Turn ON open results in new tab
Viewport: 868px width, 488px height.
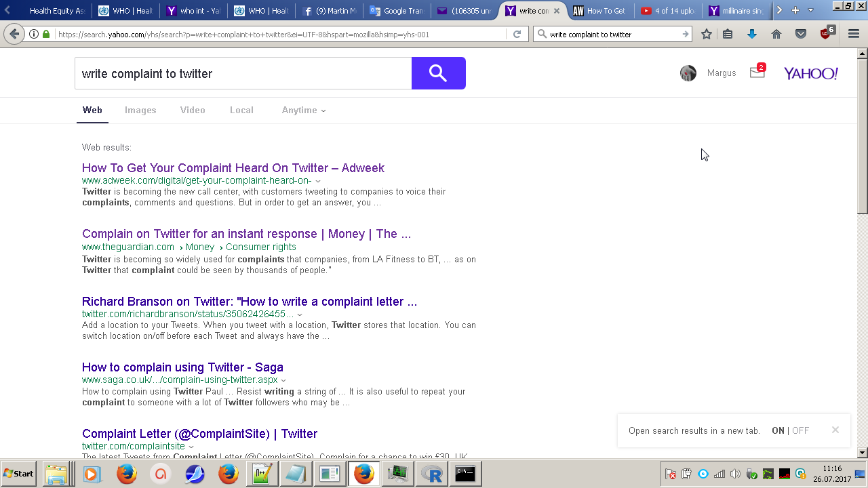(x=778, y=430)
